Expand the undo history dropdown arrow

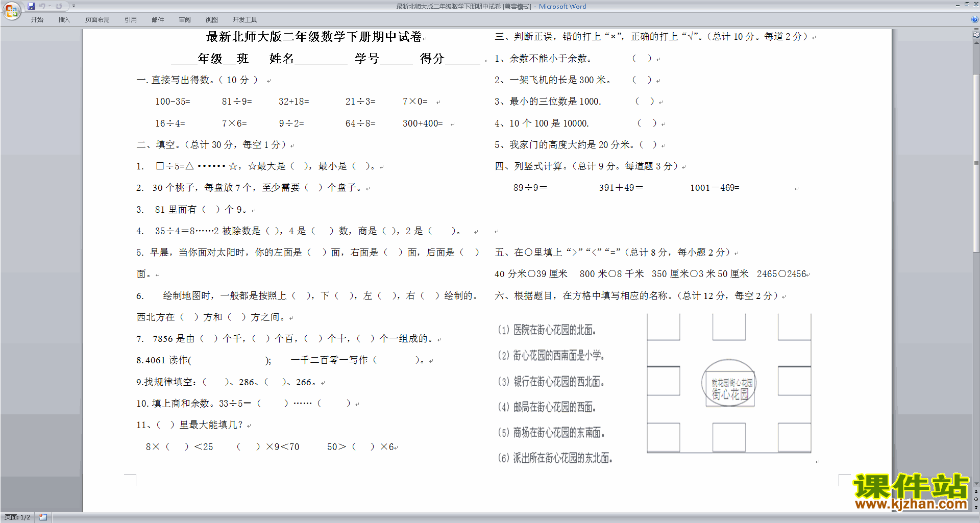point(50,6)
